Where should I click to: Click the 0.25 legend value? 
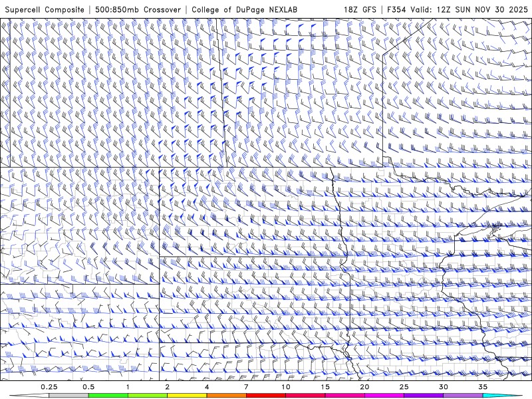[49, 387]
